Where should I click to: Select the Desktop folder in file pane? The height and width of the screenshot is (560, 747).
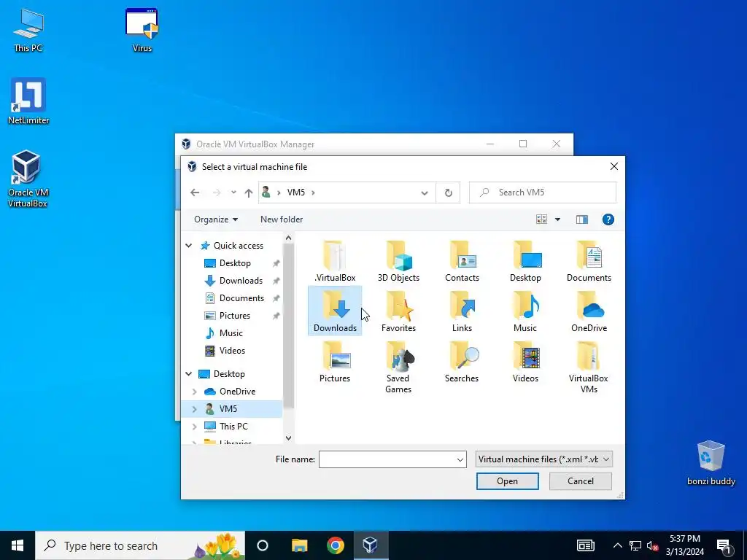point(525,262)
